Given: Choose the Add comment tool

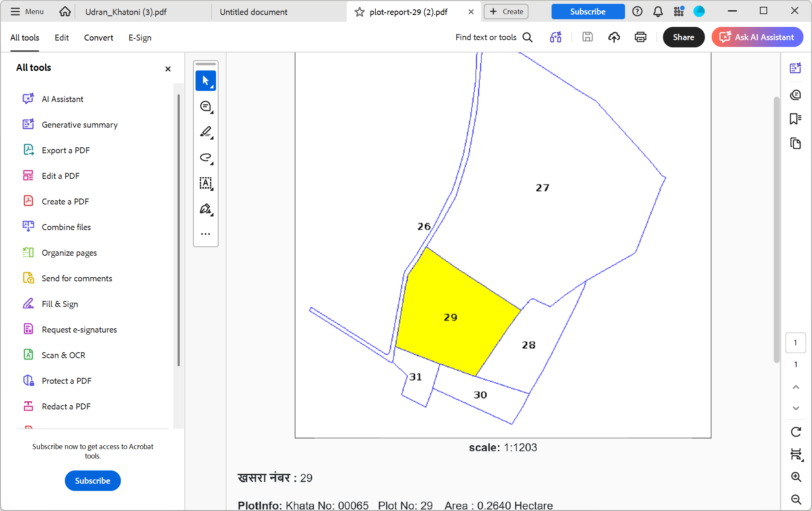Looking at the screenshot, I should click(206, 106).
